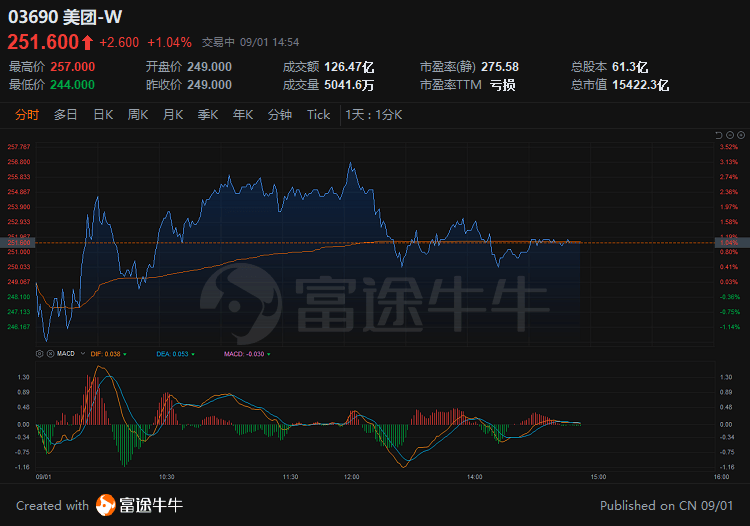750x526 pixels.
Task: Reset the chart view with the undo arrow
Action: pos(718,135)
